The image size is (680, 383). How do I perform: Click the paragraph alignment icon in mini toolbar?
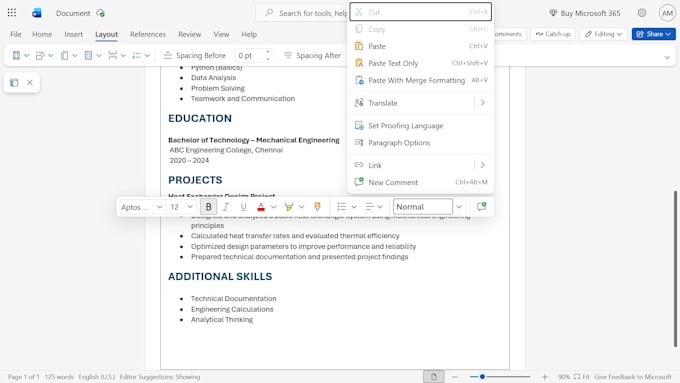click(369, 207)
